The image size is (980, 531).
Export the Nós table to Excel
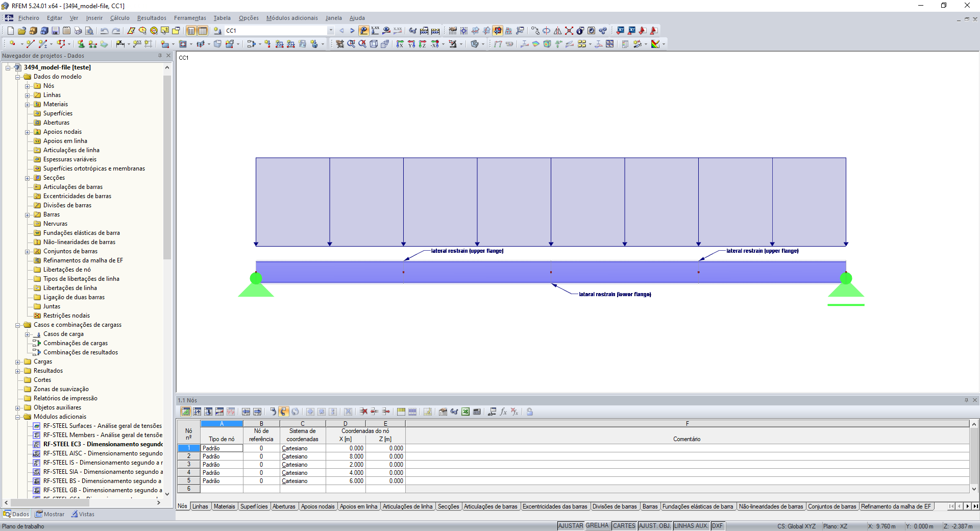(x=465, y=412)
